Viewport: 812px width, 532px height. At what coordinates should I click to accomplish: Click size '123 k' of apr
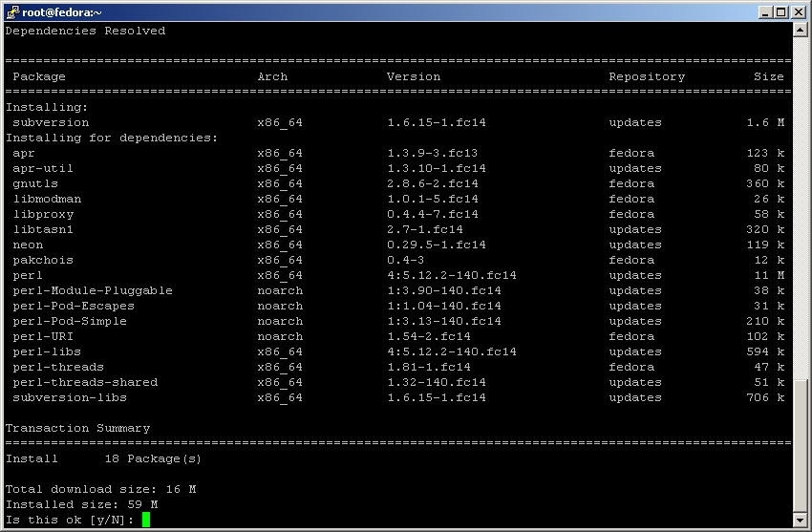[x=765, y=153]
